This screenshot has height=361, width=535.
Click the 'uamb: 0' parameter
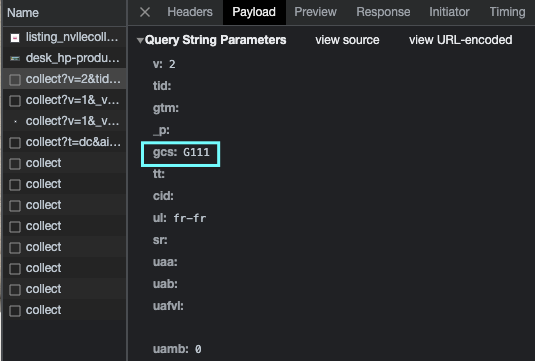[177, 349]
